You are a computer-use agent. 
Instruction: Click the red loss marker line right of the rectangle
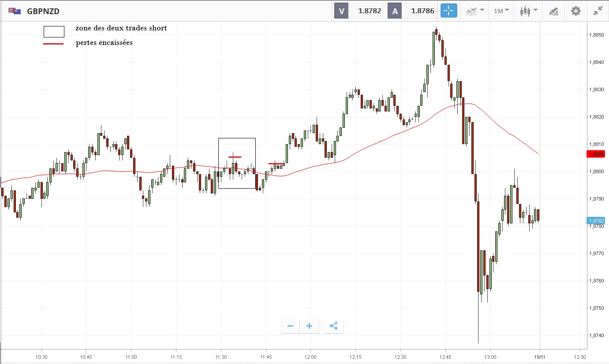276,163
